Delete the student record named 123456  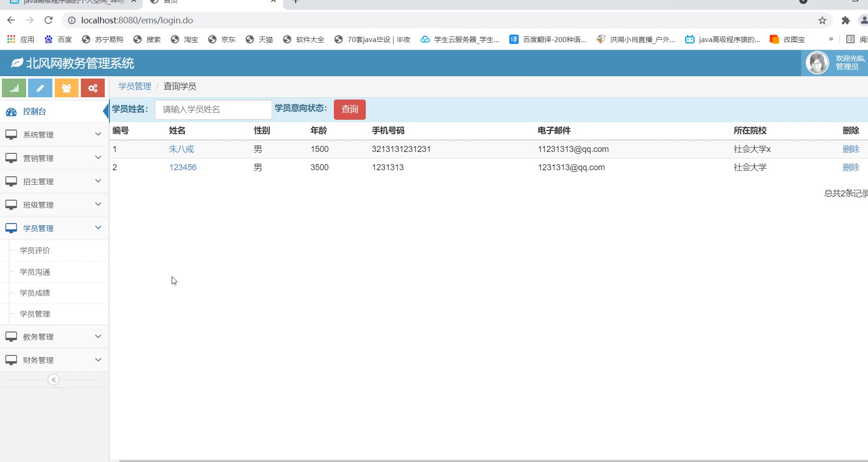coord(851,167)
